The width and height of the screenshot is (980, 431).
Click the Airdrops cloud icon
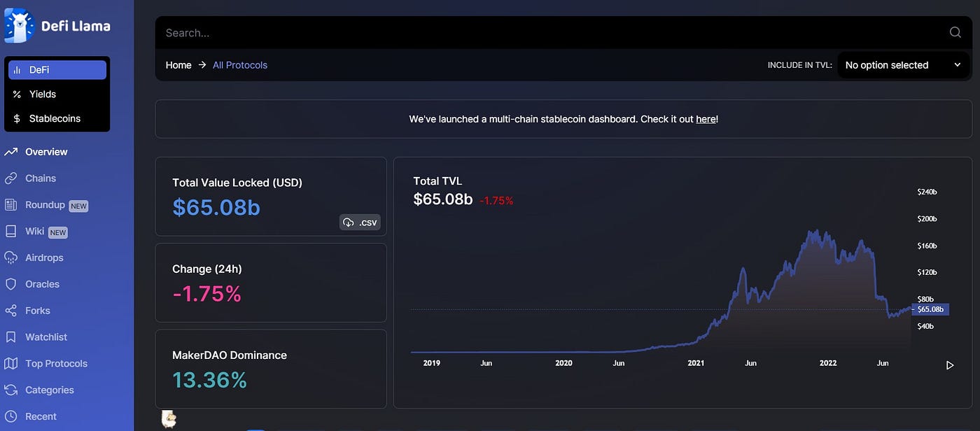click(10, 257)
